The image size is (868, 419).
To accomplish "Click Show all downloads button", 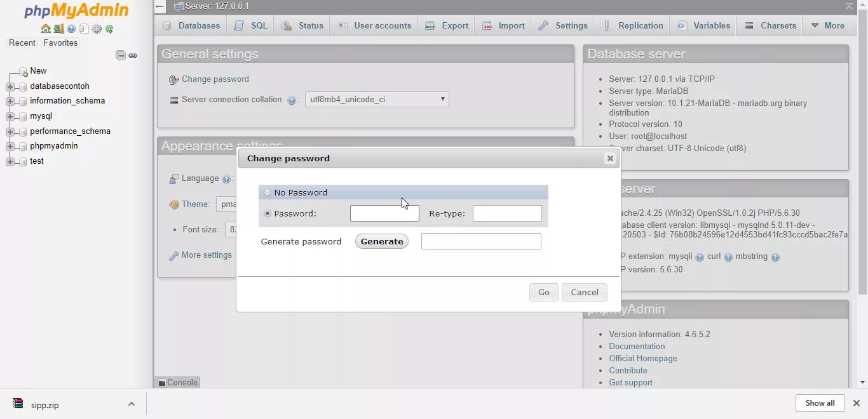I will click(x=820, y=403).
